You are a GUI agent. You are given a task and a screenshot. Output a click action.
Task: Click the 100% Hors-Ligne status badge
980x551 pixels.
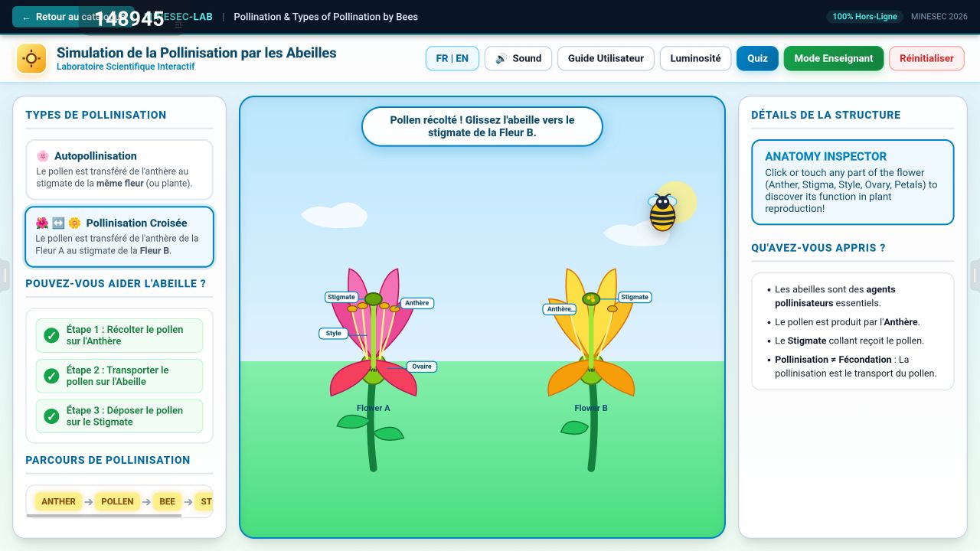[864, 17]
